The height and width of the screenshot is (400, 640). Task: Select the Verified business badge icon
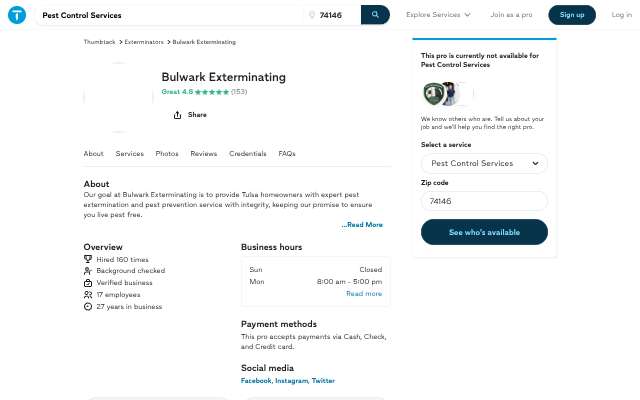[88, 282]
